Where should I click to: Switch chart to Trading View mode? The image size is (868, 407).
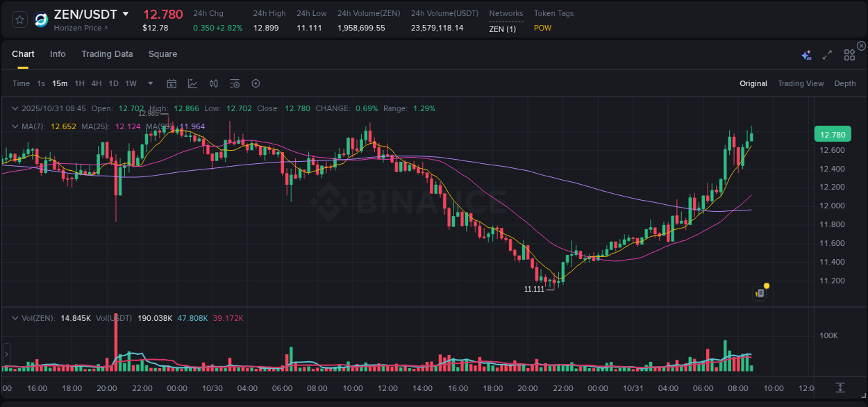click(801, 83)
